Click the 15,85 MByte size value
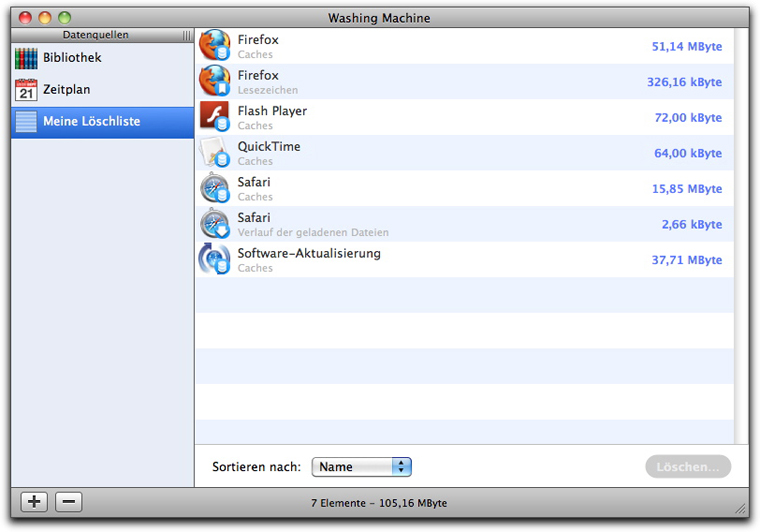This screenshot has width=760, height=532. tap(687, 189)
